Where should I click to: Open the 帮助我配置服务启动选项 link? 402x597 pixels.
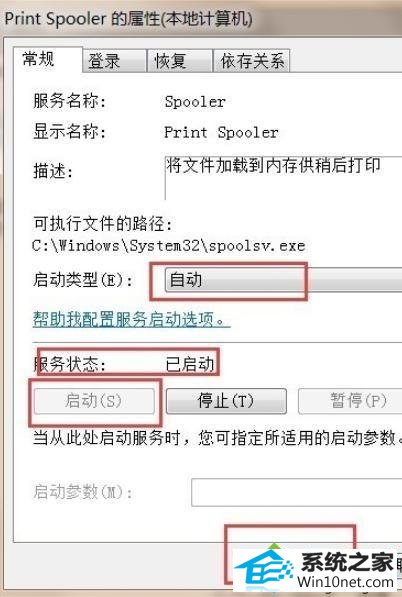pyautogui.click(x=131, y=319)
